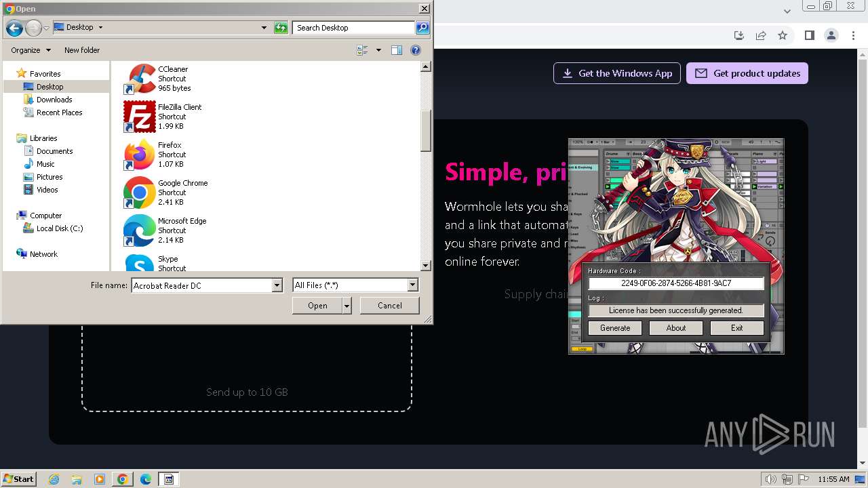
Task: Switch to Chrome in the taskbar
Action: (x=123, y=479)
